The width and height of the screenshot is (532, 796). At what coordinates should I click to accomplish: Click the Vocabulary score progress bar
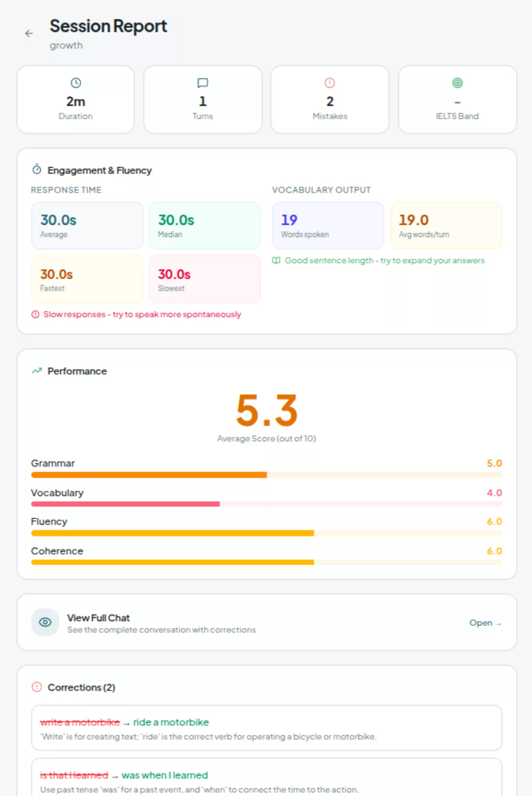point(266,504)
